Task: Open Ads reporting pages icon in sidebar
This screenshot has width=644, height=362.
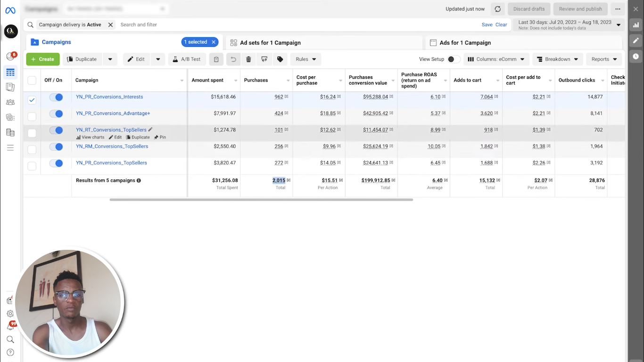Action: [x=10, y=87]
